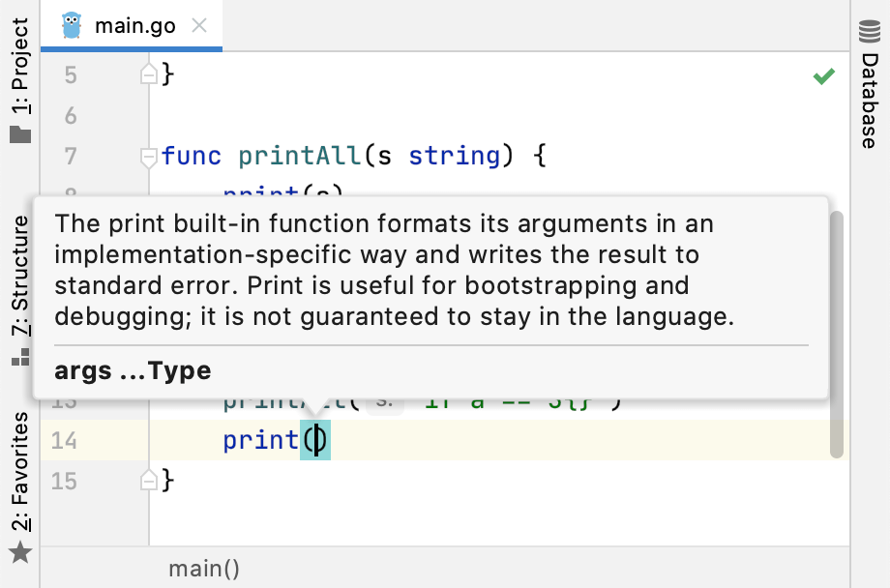Click the highlighted parenthesis after print on line 14
The height and width of the screenshot is (588, 890).
coord(316,440)
